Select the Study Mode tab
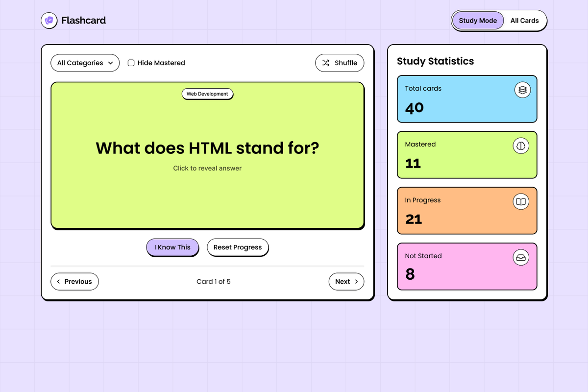The image size is (588, 392). point(477,20)
